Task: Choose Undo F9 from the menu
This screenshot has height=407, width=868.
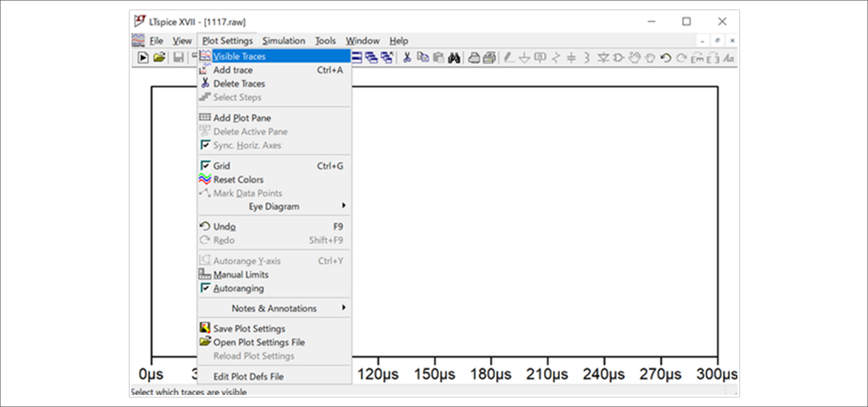Action: click(274, 226)
